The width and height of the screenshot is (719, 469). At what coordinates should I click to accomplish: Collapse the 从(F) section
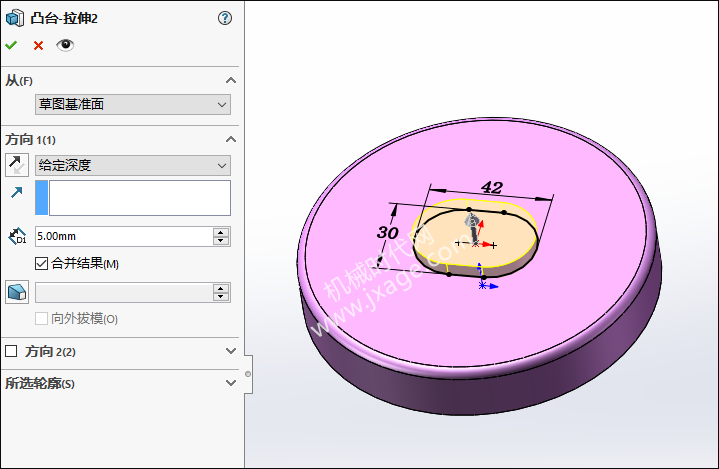coord(231,81)
